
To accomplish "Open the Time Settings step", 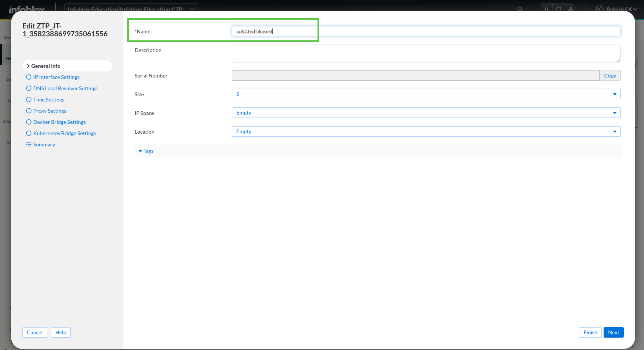I will (x=49, y=100).
